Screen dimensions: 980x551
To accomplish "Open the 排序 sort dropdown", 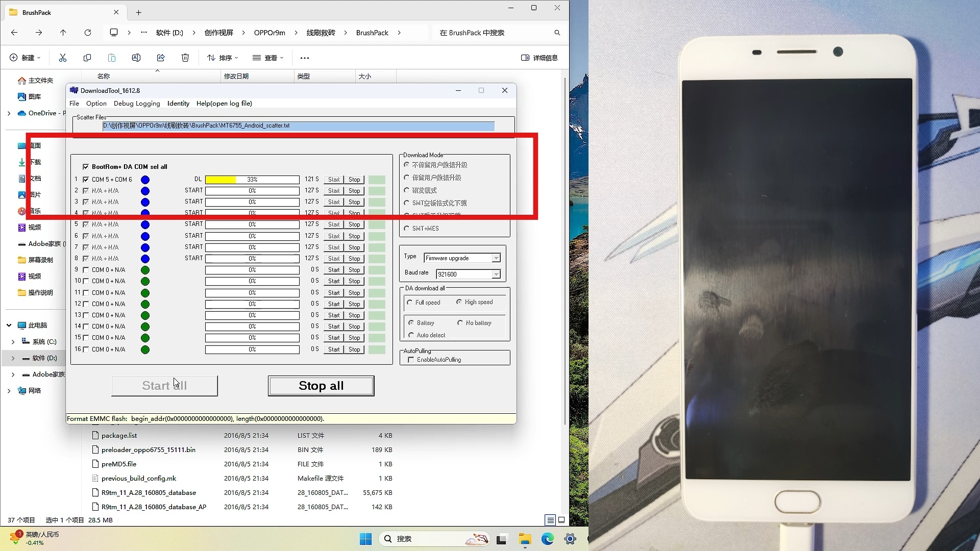I will (223, 58).
